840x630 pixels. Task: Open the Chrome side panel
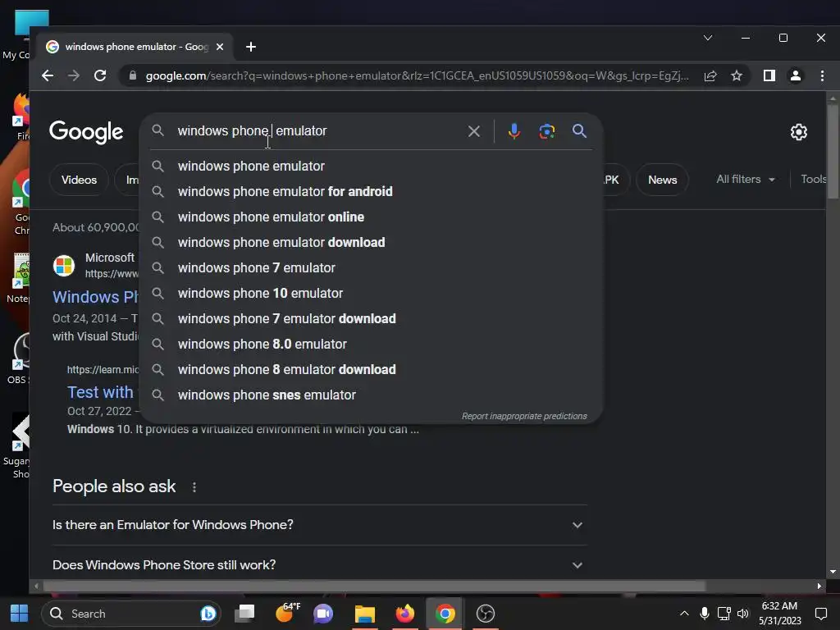pyautogui.click(x=769, y=75)
